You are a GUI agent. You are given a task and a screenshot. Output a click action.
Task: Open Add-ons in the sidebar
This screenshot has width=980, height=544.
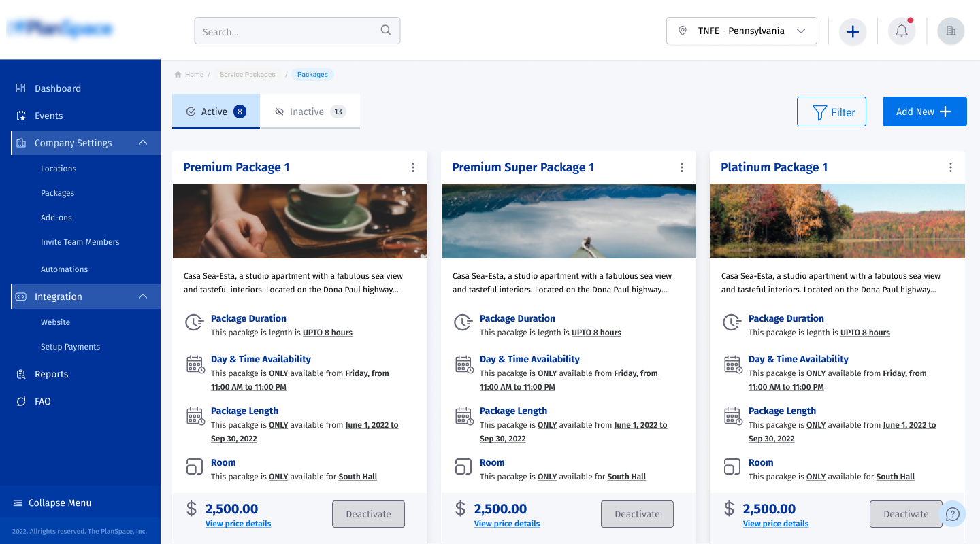coord(56,218)
